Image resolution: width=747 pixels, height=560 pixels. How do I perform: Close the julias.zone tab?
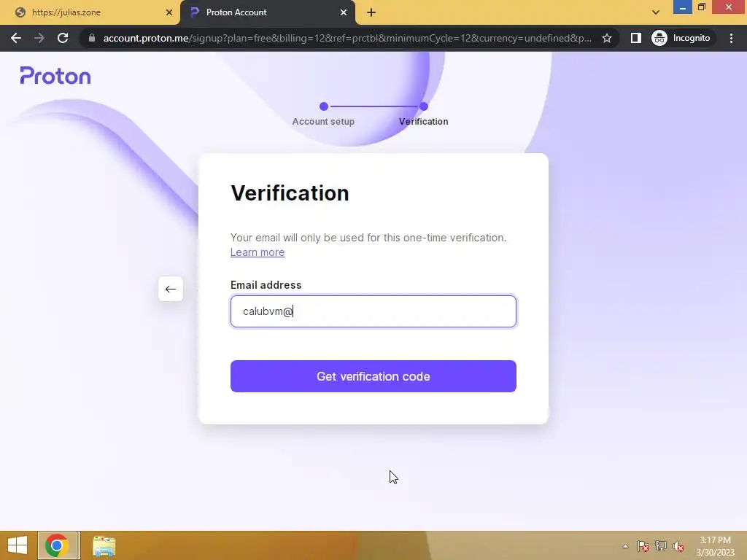[169, 12]
